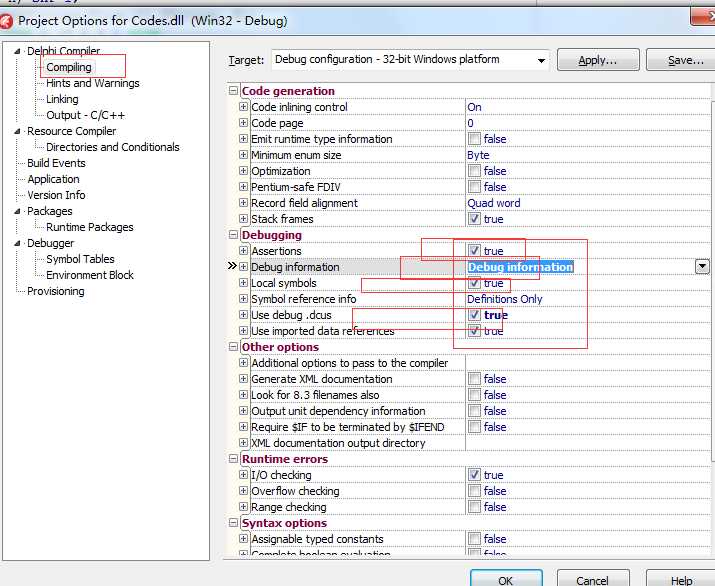Toggle the Local symbols checkbox

coord(474,283)
